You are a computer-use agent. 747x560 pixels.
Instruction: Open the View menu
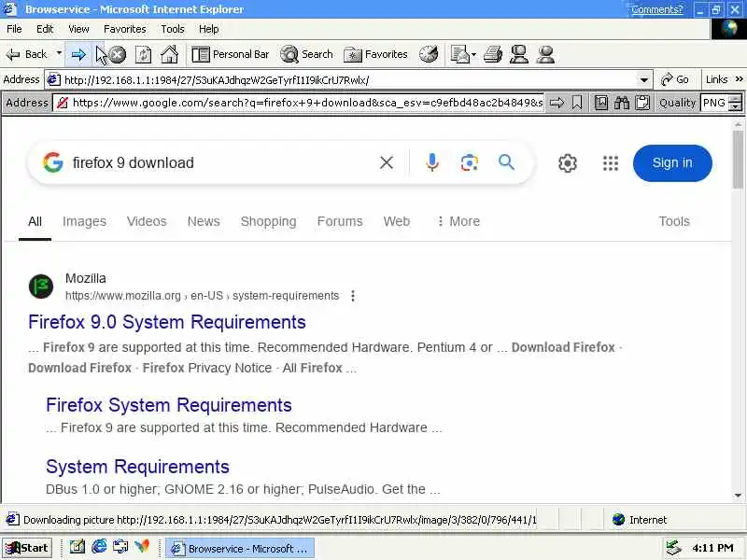(78, 29)
